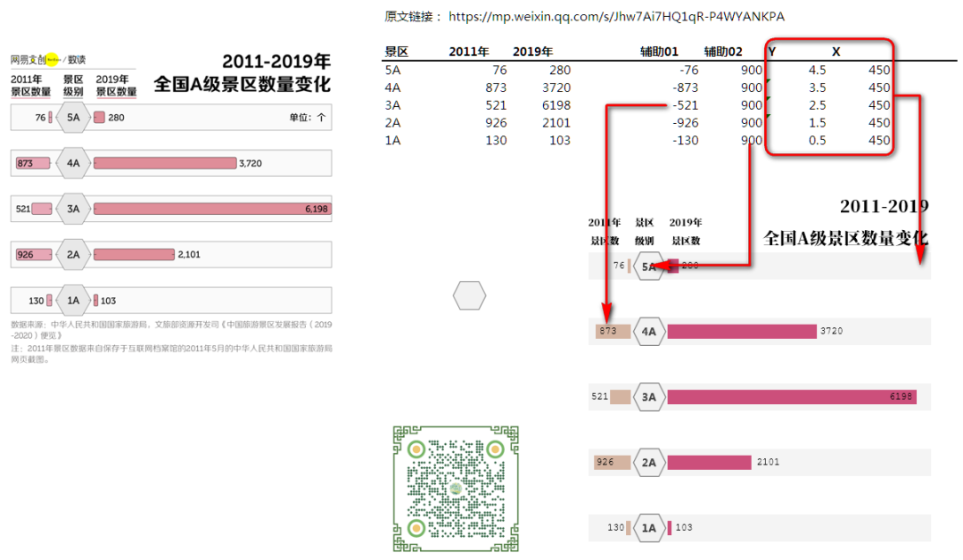Screen dimensions: 963x560
Task: Select table cell 873 in the 2011年 column
Action: [x=496, y=87]
